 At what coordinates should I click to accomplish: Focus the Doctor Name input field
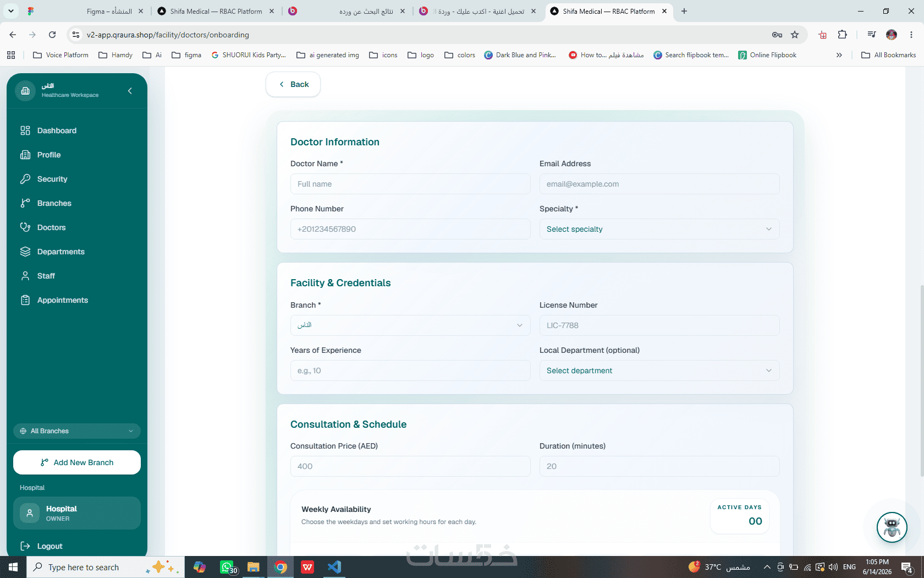tap(410, 184)
